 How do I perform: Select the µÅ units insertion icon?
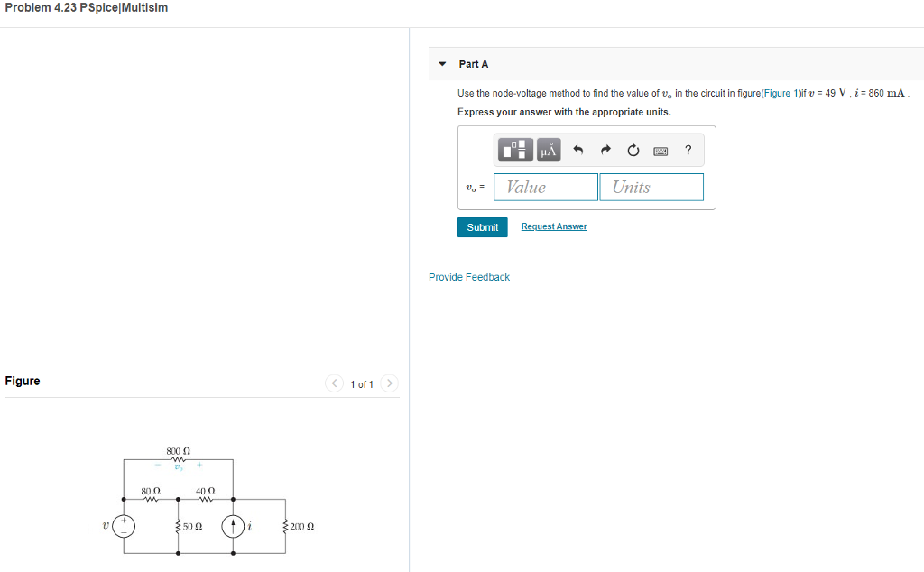coord(548,150)
